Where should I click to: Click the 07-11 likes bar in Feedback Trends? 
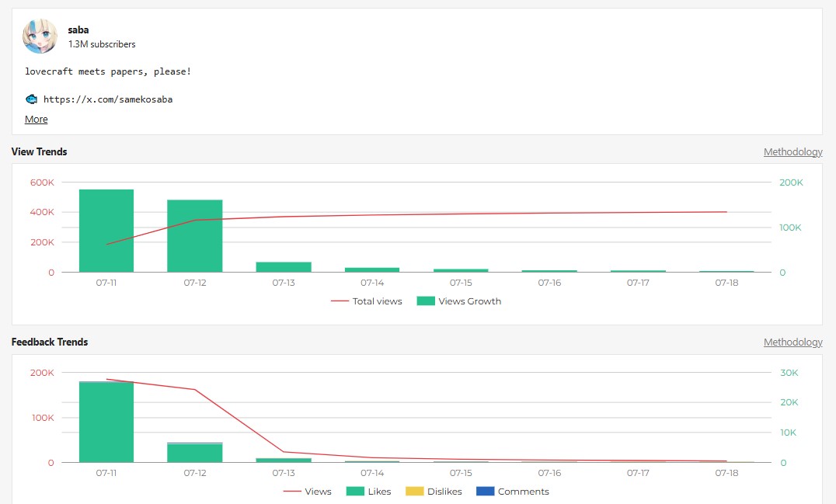pyautogui.click(x=106, y=422)
